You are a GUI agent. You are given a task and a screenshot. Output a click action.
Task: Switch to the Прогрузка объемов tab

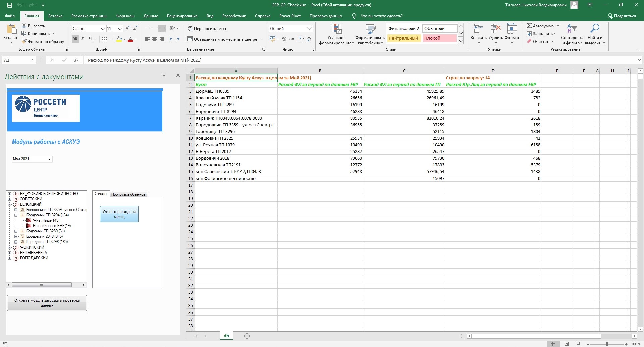click(x=128, y=194)
